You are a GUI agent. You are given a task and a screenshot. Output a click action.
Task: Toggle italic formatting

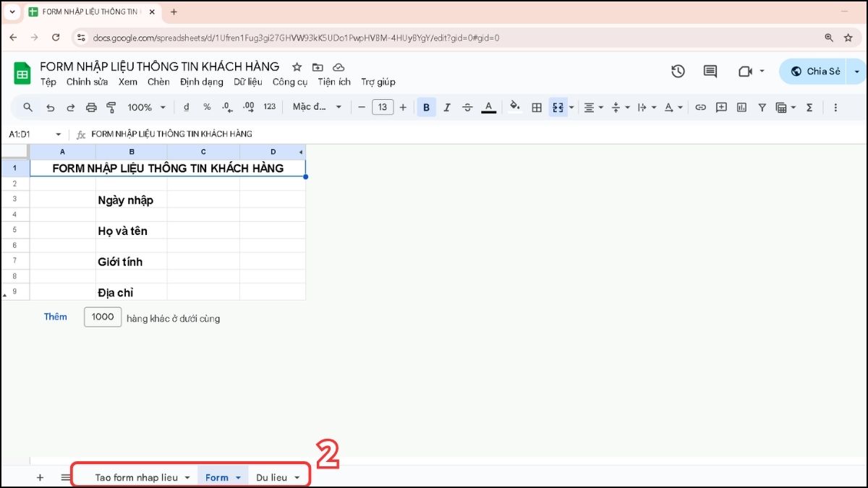point(446,107)
